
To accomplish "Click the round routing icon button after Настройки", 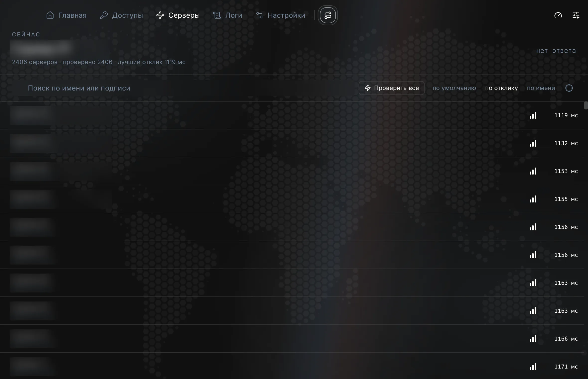I will coord(328,15).
